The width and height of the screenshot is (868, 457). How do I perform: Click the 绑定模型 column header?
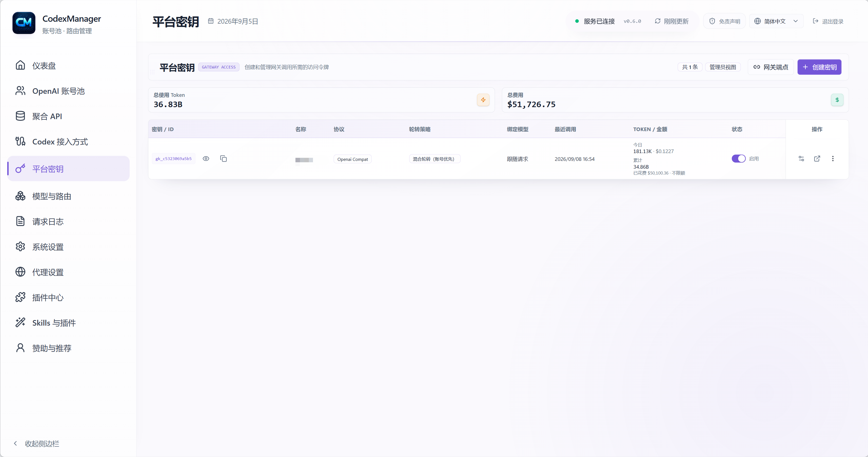point(517,129)
